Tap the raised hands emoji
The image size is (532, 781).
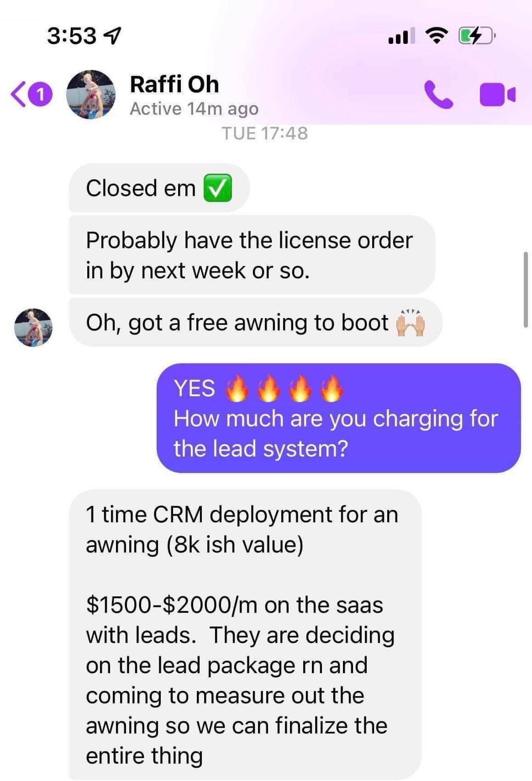[411, 323]
